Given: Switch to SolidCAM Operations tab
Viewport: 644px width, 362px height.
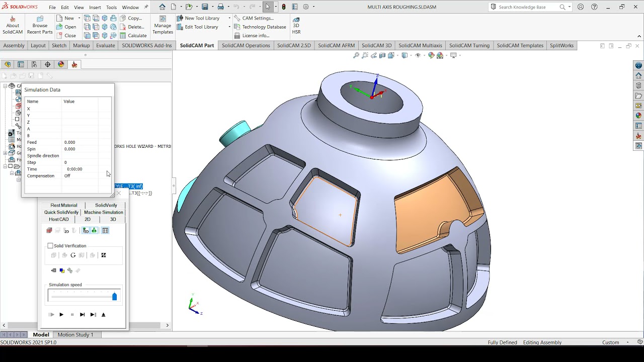Looking at the screenshot, I should 246,45.
